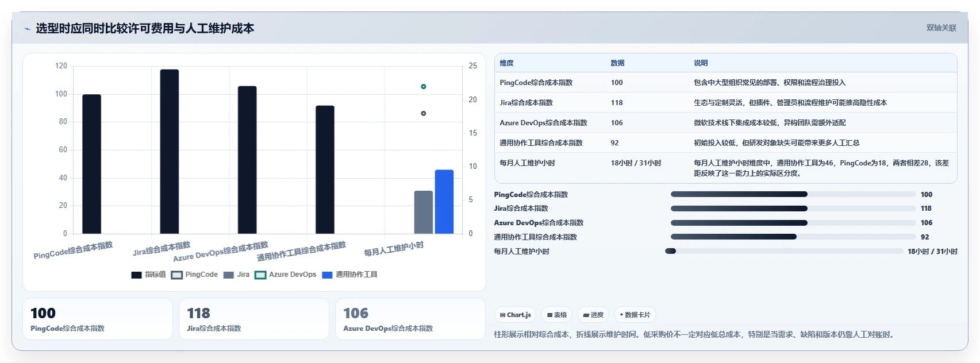980x363 pixels.
Task: Click the 25 tick on right axis
Action: tap(472, 66)
